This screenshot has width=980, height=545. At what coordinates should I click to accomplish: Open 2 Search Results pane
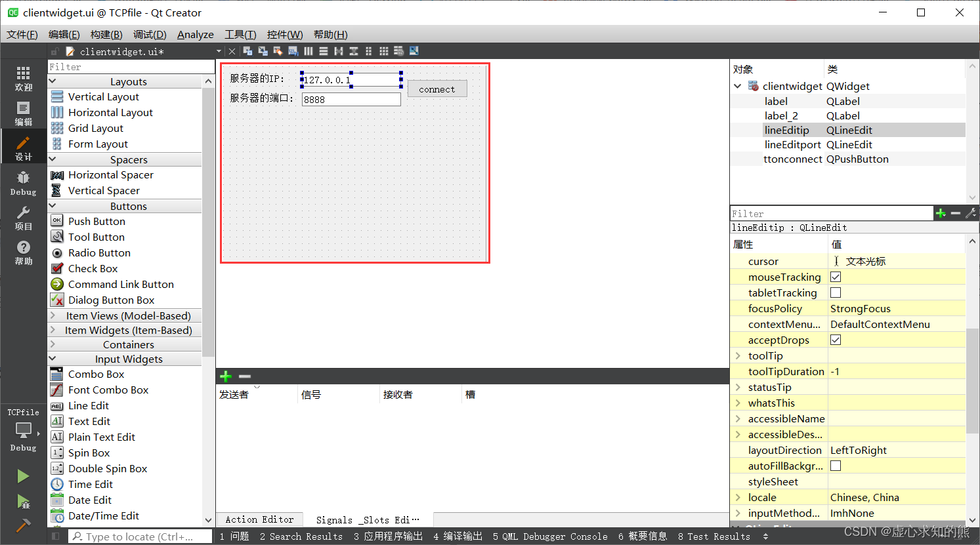pos(301,536)
